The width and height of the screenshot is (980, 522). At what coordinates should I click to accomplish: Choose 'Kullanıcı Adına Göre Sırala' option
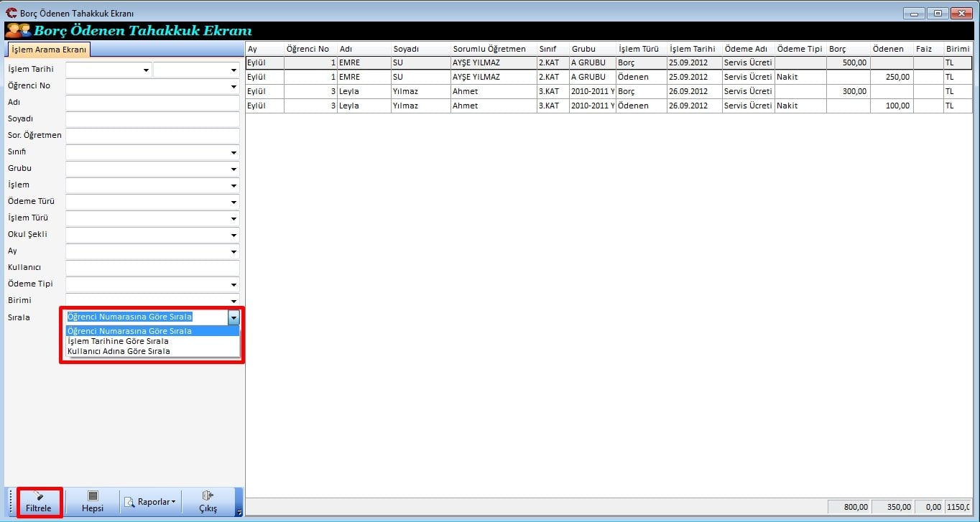(119, 351)
